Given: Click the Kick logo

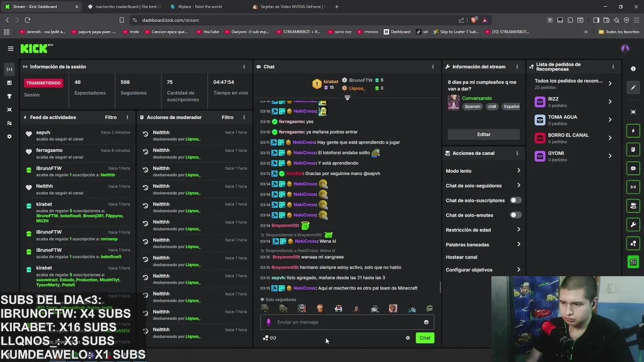Looking at the screenshot, I should click(x=37, y=48).
